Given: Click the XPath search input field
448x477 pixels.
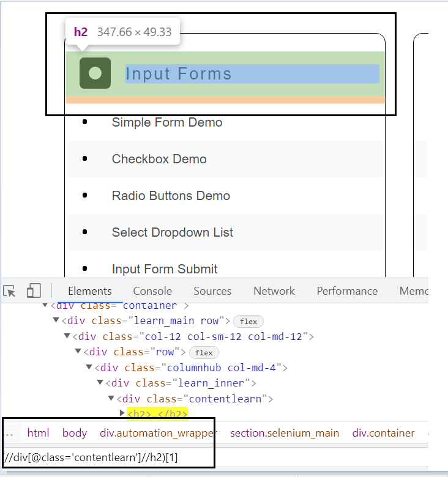Looking at the screenshot, I should [x=107, y=457].
